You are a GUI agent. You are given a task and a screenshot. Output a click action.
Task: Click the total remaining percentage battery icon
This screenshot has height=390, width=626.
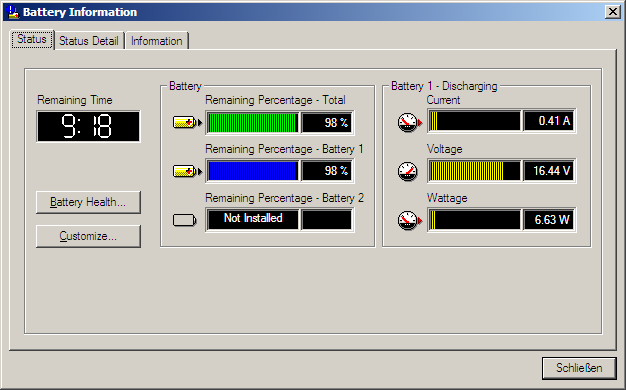187,122
